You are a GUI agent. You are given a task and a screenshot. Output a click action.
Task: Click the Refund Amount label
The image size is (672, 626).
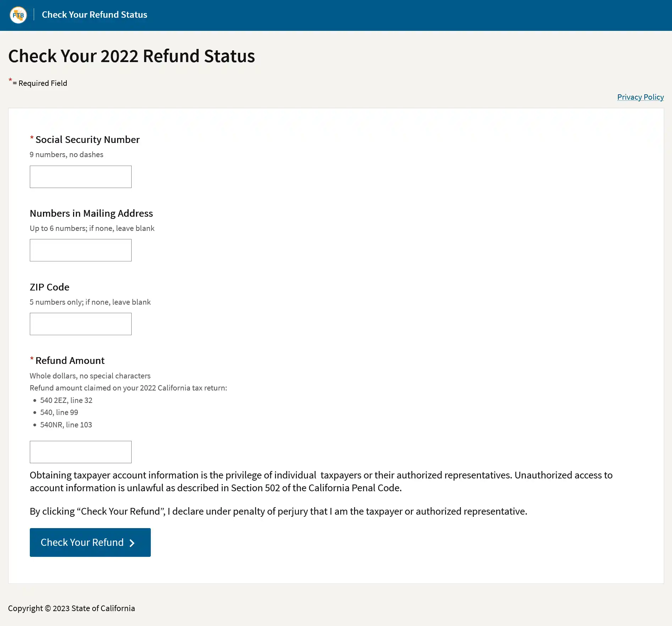(70, 361)
